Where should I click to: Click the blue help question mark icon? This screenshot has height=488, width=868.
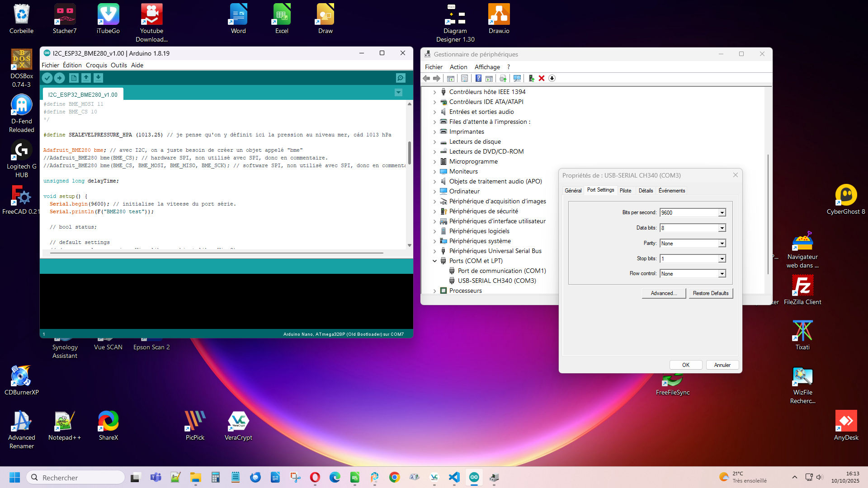click(x=478, y=78)
